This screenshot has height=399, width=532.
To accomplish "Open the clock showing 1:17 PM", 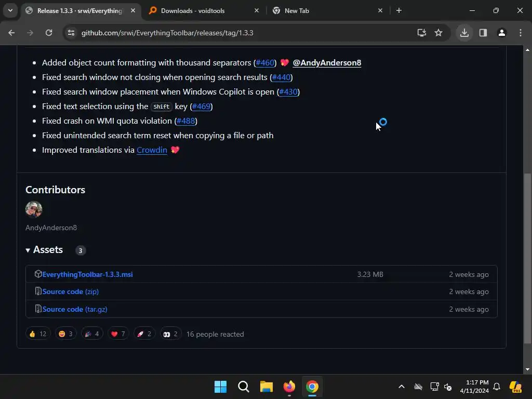I will pyautogui.click(x=474, y=387).
